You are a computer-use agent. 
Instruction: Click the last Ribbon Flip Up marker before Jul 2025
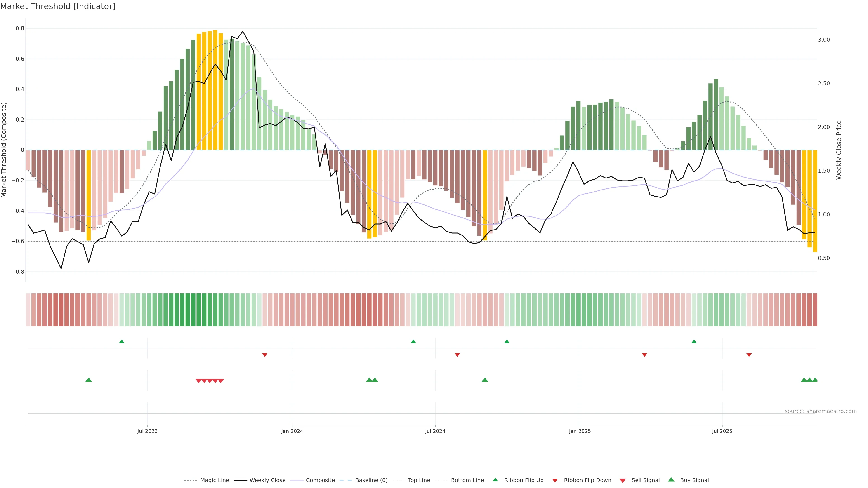[694, 342]
